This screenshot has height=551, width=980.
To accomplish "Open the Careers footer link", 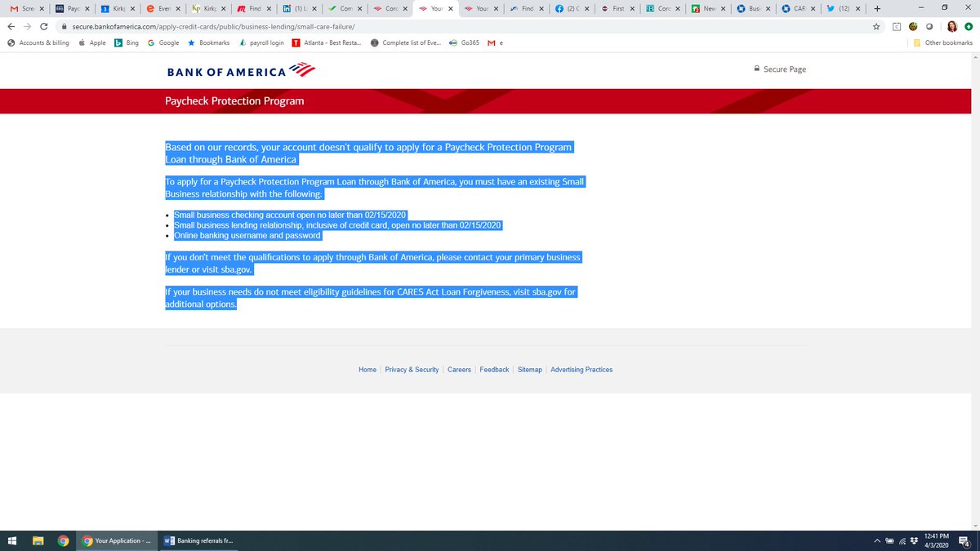I will [x=459, y=370].
